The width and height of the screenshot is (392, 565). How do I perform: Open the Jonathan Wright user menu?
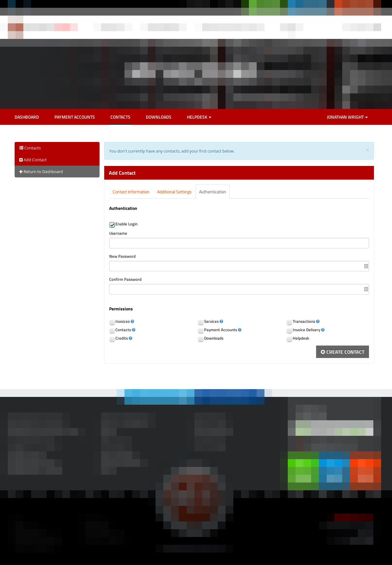coord(347,117)
